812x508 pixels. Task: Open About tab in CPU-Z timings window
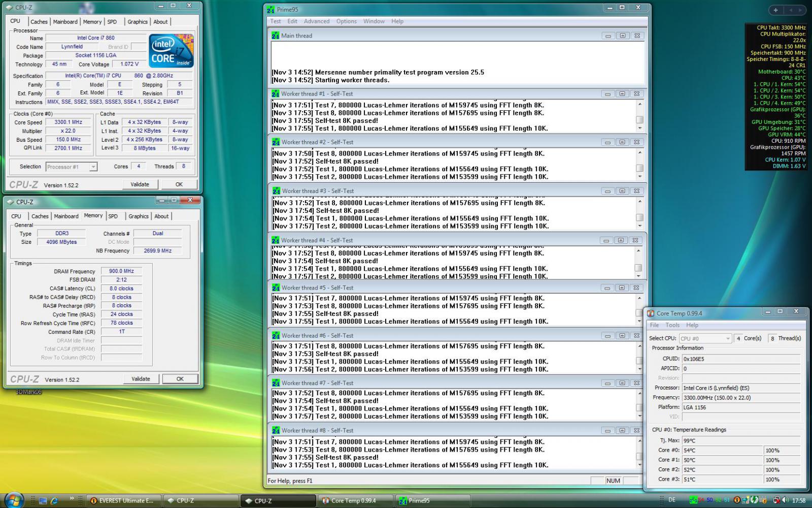point(161,216)
